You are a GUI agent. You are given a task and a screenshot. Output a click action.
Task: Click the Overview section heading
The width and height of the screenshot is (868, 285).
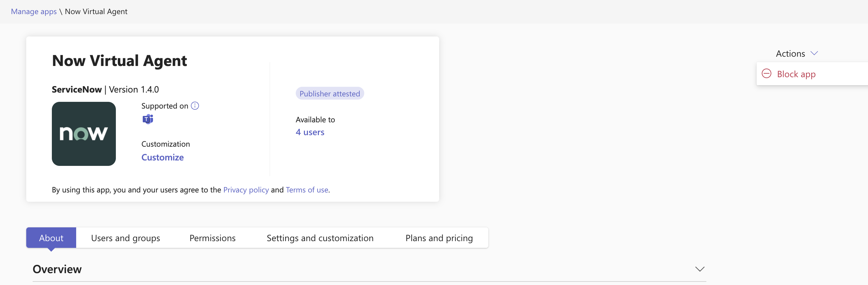(x=57, y=269)
